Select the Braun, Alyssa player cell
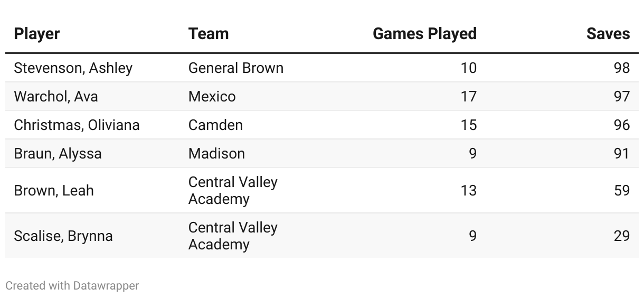The height and width of the screenshot is (298, 644). (58, 154)
